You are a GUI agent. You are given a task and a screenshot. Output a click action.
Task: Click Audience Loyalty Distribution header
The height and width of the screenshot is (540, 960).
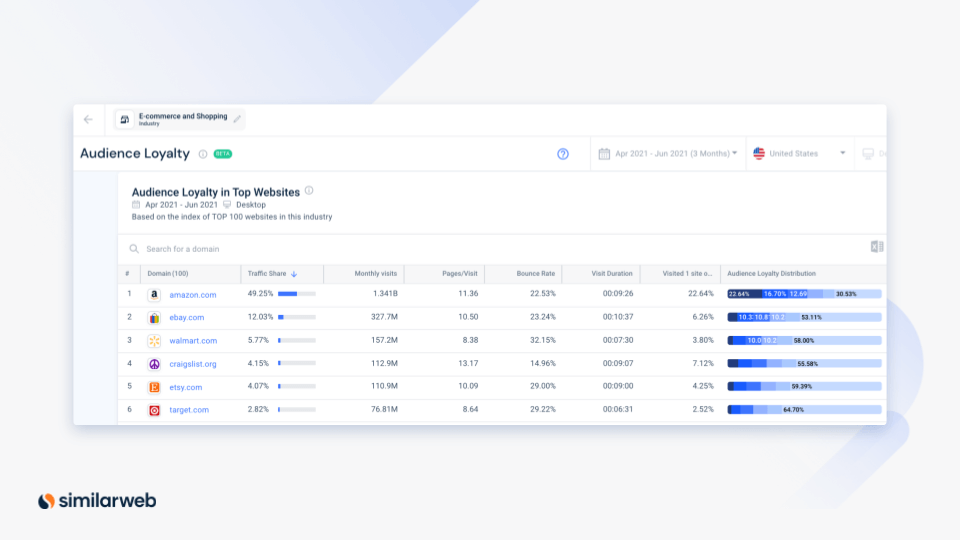pyautogui.click(x=771, y=274)
